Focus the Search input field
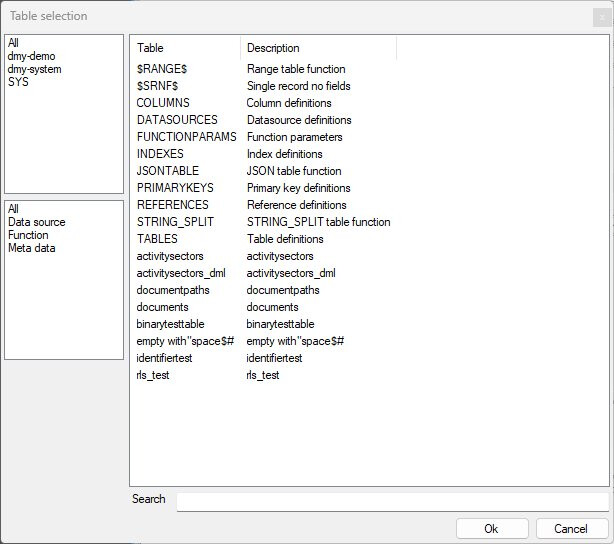 click(x=392, y=501)
